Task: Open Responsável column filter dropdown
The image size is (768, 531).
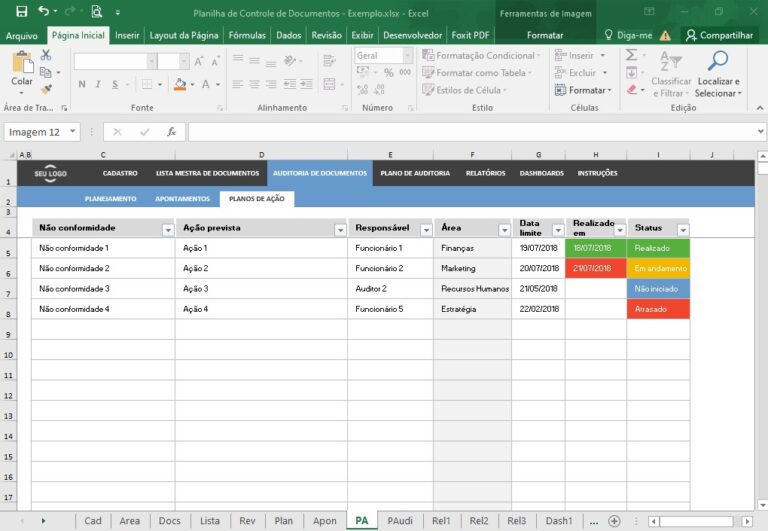Action: pos(426,230)
